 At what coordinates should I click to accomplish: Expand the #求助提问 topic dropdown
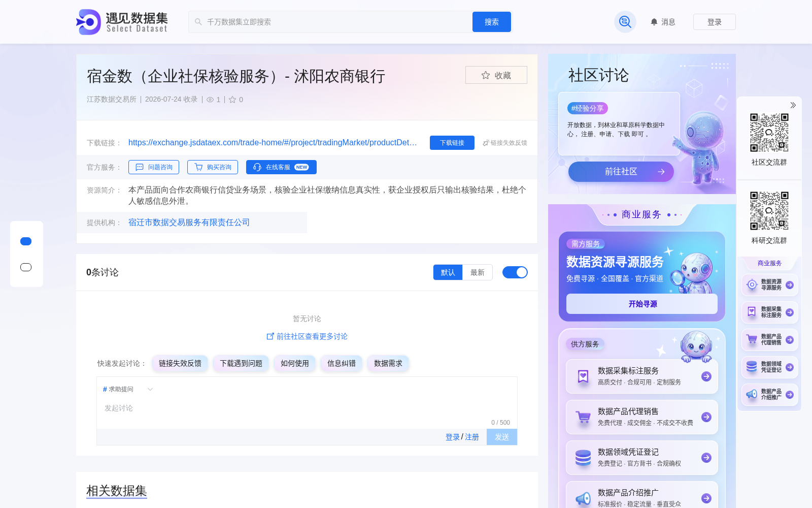[x=128, y=389]
